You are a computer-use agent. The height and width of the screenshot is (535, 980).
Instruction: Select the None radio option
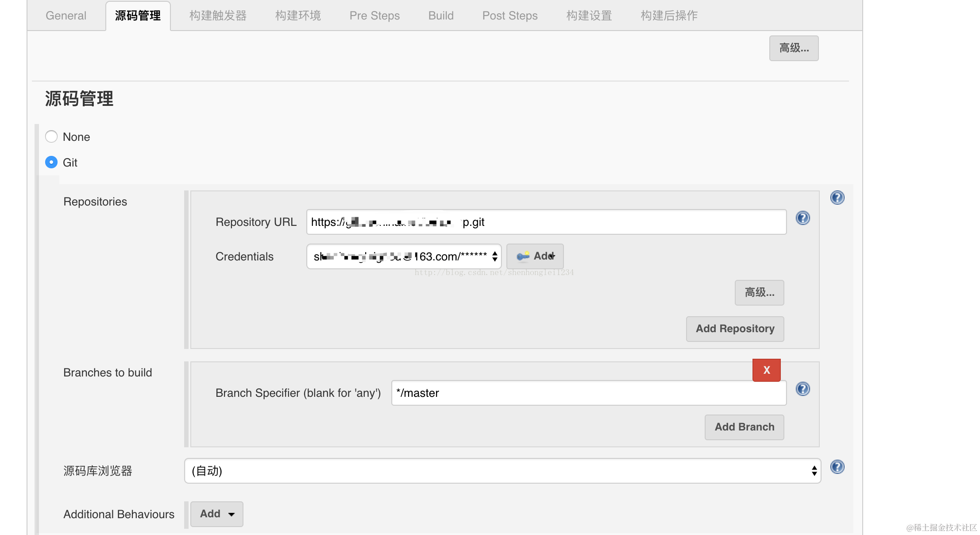(x=51, y=136)
